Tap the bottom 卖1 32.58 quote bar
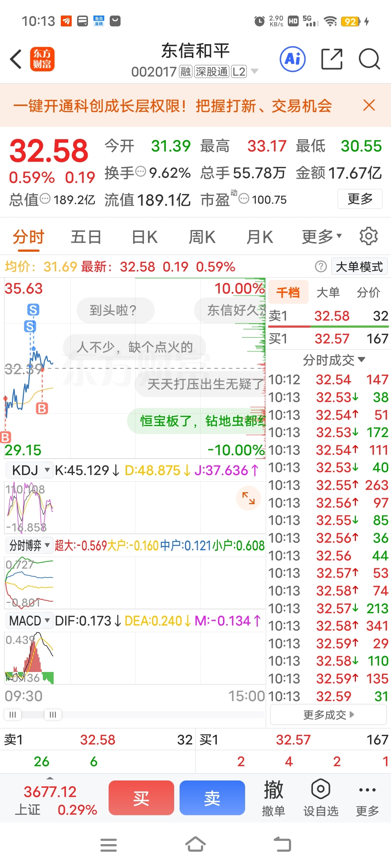Image resolution: width=391 pixels, height=868 pixels. [x=98, y=740]
